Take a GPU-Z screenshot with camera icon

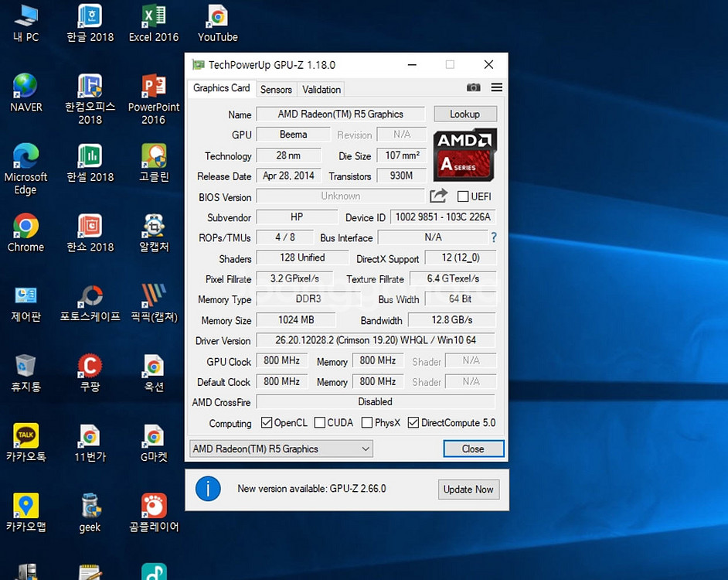pos(473,87)
